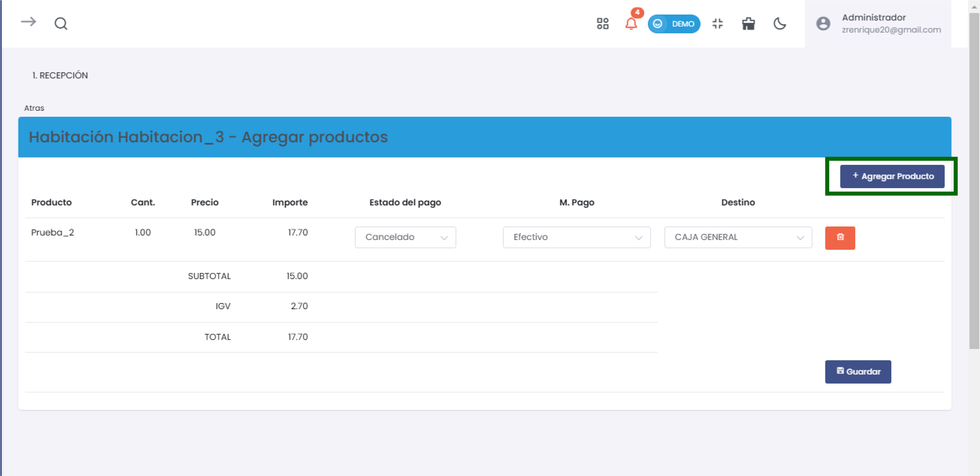Click the user avatar icon
The width and height of the screenshot is (980, 476).
(x=823, y=24)
